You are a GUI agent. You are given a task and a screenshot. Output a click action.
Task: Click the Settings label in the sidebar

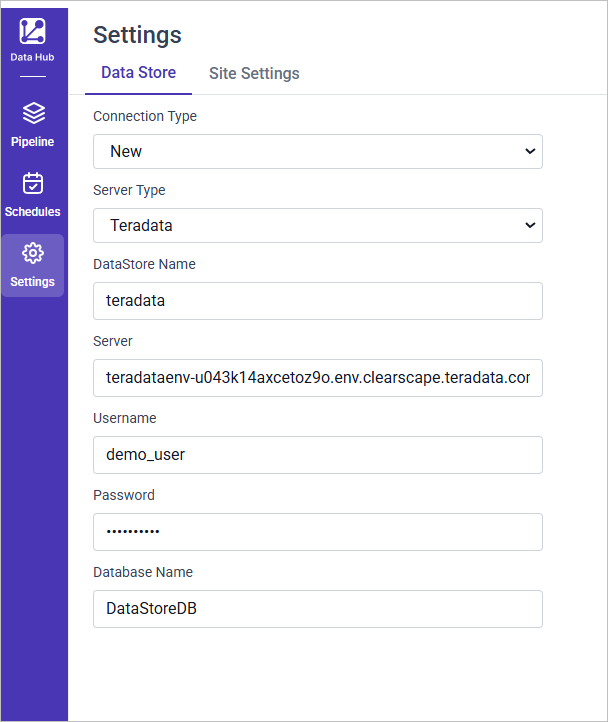click(33, 282)
